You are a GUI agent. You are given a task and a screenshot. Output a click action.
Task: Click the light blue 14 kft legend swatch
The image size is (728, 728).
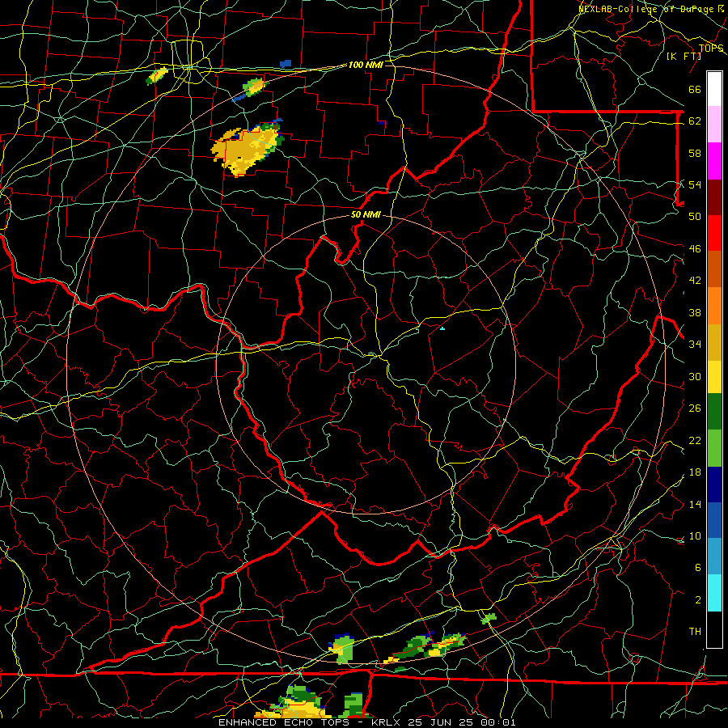714,557
